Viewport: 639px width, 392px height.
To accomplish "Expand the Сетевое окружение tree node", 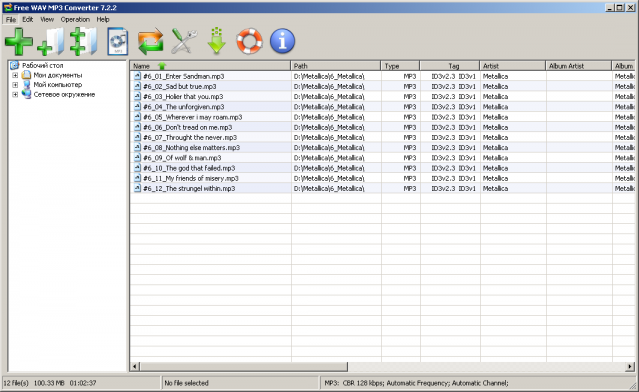I will 15,95.
